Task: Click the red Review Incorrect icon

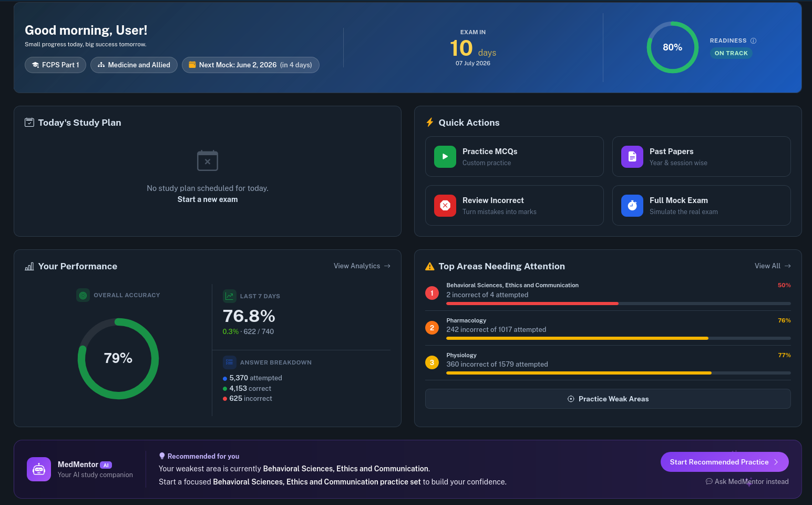Action: click(445, 206)
